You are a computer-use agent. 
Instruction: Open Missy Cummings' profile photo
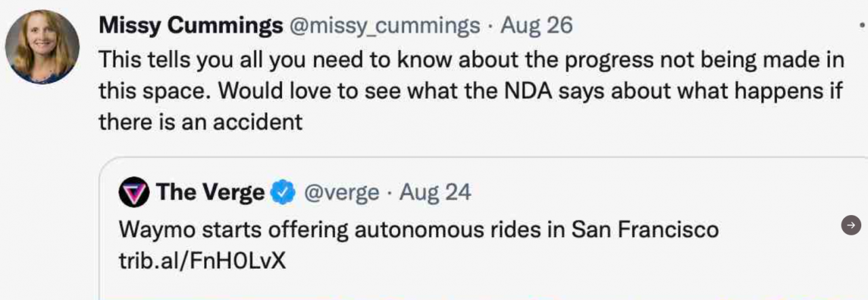point(43,47)
